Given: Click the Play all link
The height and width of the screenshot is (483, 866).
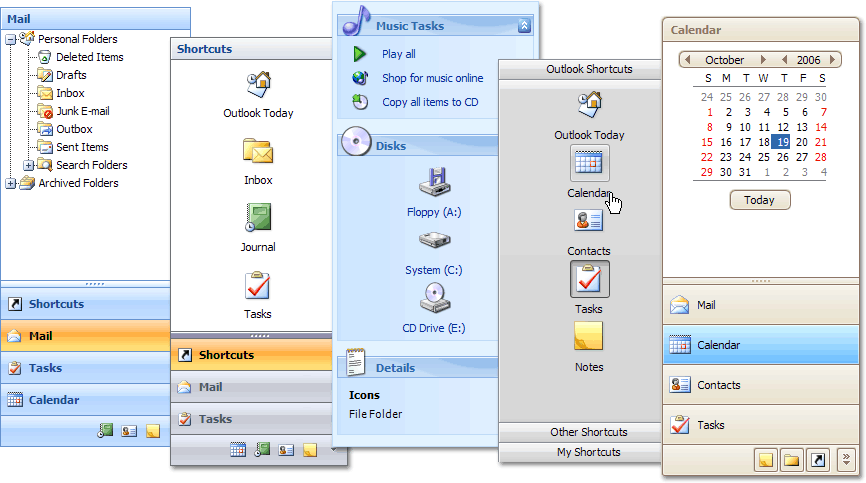Looking at the screenshot, I should [x=399, y=54].
